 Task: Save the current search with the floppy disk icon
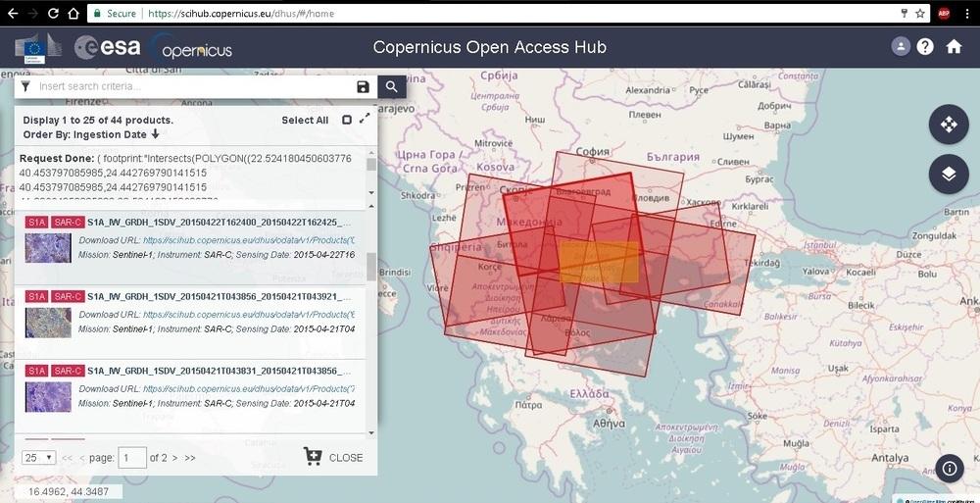[364, 87]
